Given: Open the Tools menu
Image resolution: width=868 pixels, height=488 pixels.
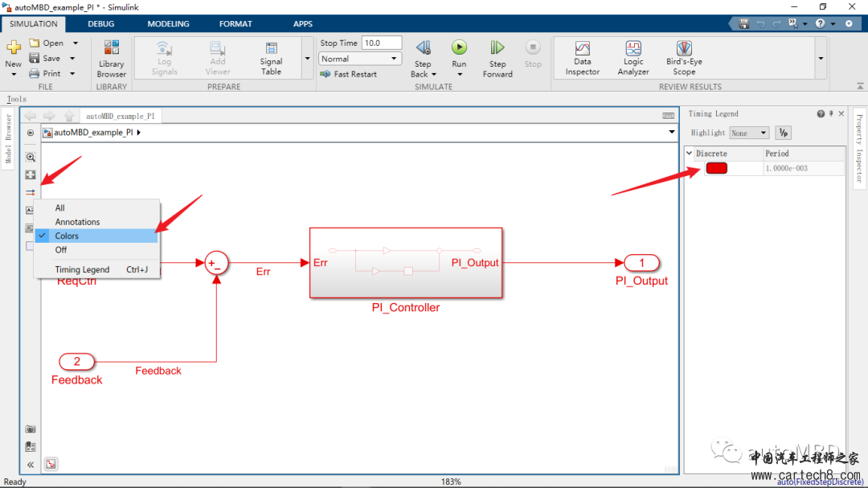Looking at the screenshot, I should pos(17,99).
